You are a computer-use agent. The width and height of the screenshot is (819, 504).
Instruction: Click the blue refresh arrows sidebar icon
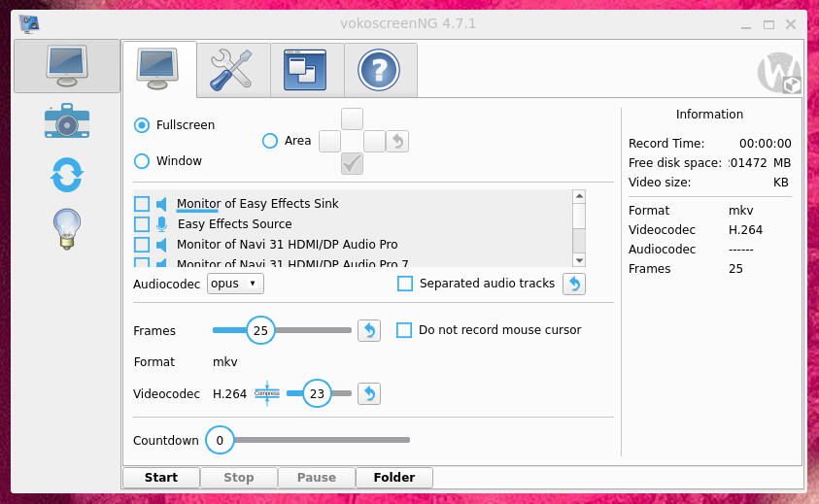coord(66,175)
